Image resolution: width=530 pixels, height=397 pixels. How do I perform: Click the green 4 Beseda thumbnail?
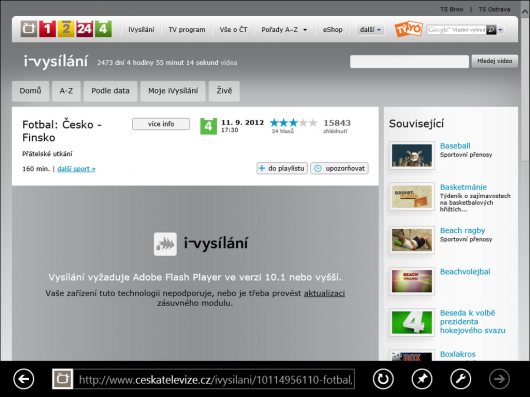pos(412,322)
